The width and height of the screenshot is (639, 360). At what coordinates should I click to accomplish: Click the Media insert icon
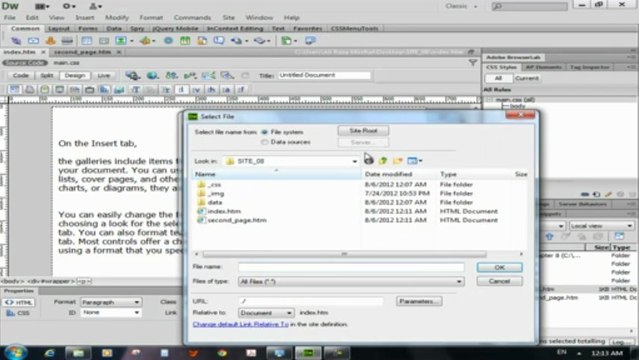[x=145, y=41]
